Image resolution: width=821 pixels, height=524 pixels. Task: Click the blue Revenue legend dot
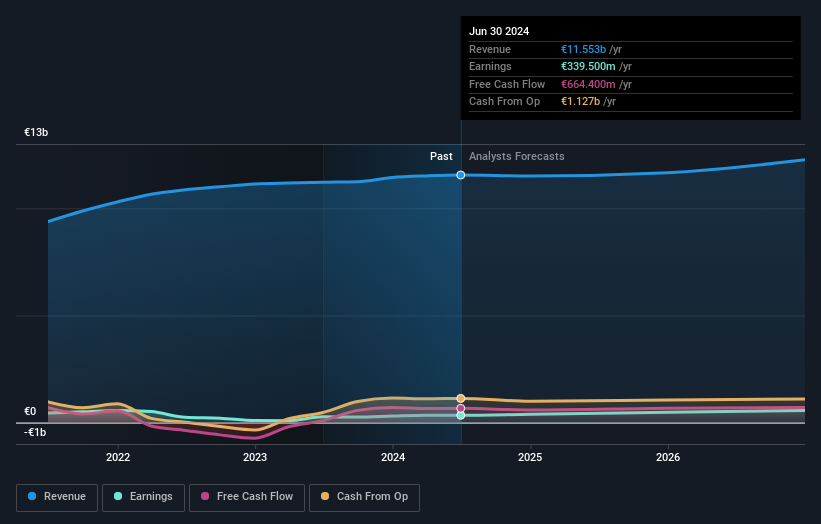[32, 496]
